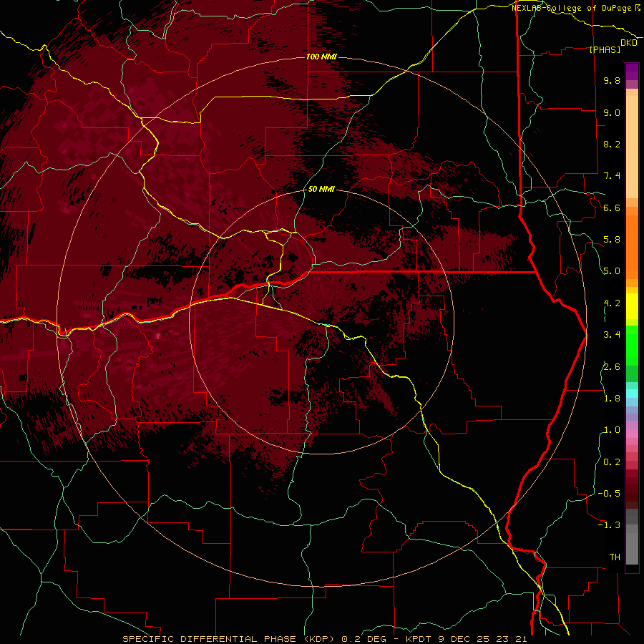The width and height of the screenshot is (644, 644).
Task: Click the "TH" threshold label on the legend
Action: (615, 557)
